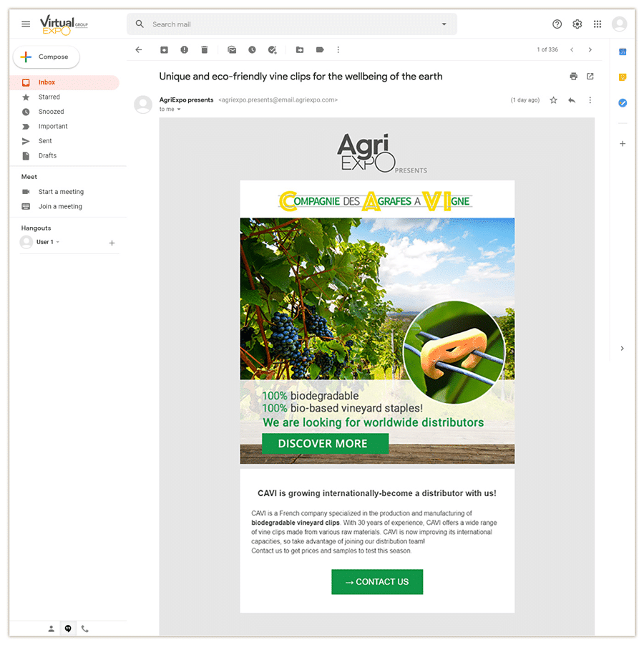Screen dimensions: 644x645
Task: Expand User 1 hangouts status dropdown
Action: click(x=57, y=242)
